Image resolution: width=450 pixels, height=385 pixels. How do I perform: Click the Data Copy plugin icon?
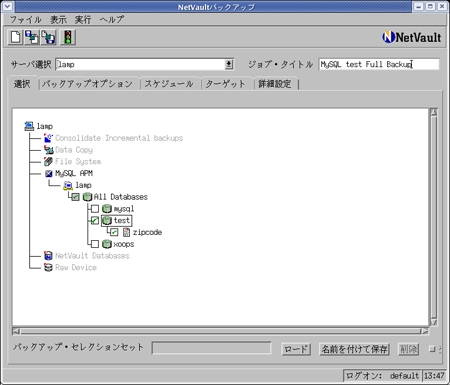[49, 150]
